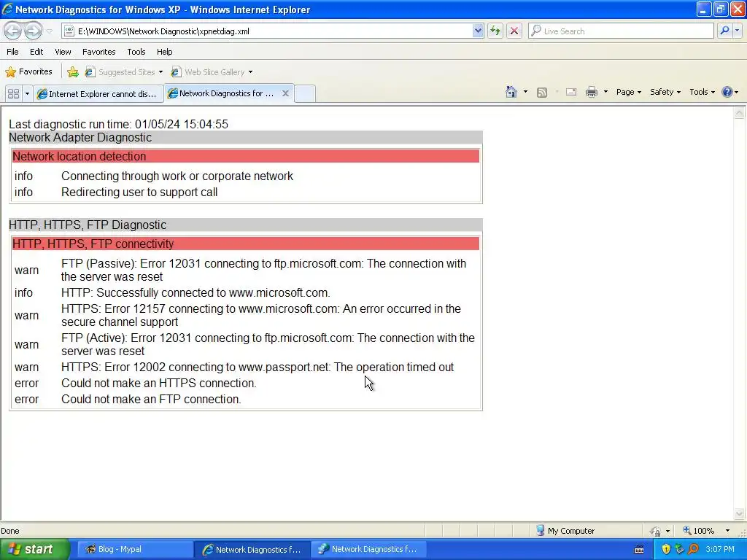Screen dimensions: 747x560
Task: Click the Network location detection red bar
Action: click(x=245, y=156)
